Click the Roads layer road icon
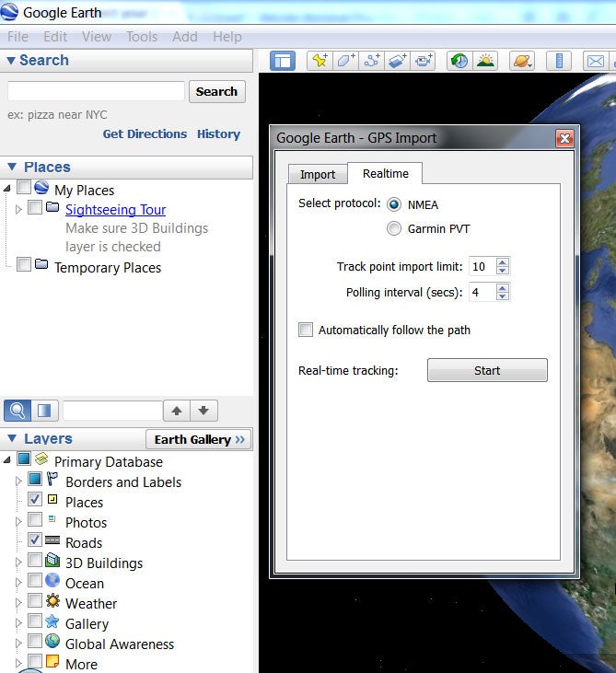Viewport: 616px width, 673px height. click(x=52, y=540)
